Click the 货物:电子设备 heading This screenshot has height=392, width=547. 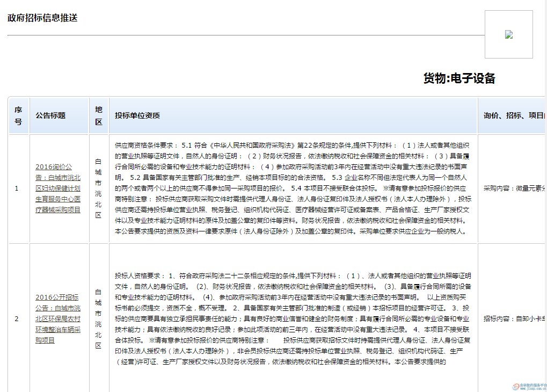[x=459, y=78]
